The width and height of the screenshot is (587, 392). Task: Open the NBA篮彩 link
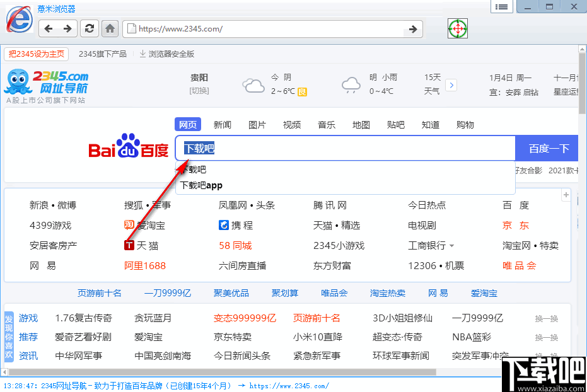click(x=472, y=337)
